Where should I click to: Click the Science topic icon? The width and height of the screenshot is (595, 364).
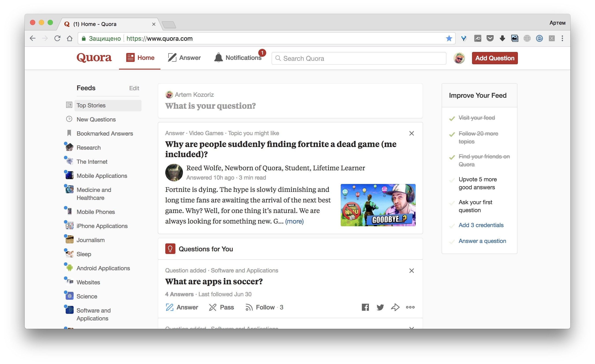pos(70,296)
